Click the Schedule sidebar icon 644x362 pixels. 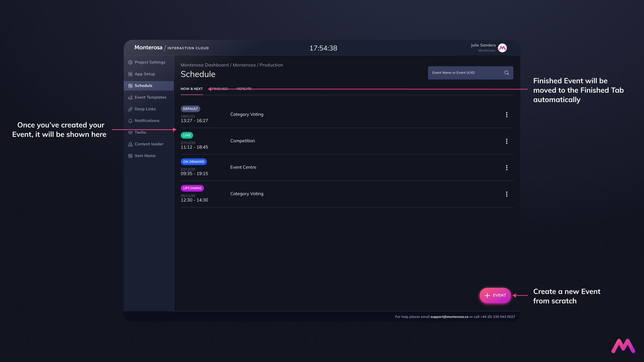130,86
